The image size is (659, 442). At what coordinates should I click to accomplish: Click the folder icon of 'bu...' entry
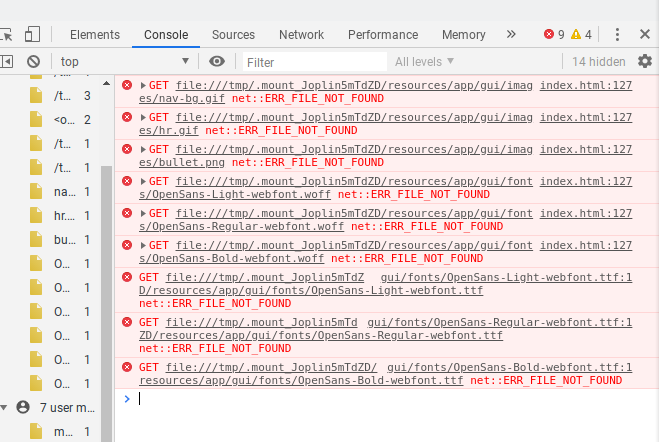pos(36,239)
